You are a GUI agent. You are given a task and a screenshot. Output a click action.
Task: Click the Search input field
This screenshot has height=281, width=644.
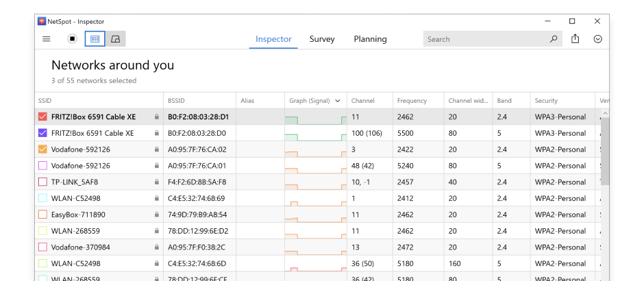tap(486, 39)
